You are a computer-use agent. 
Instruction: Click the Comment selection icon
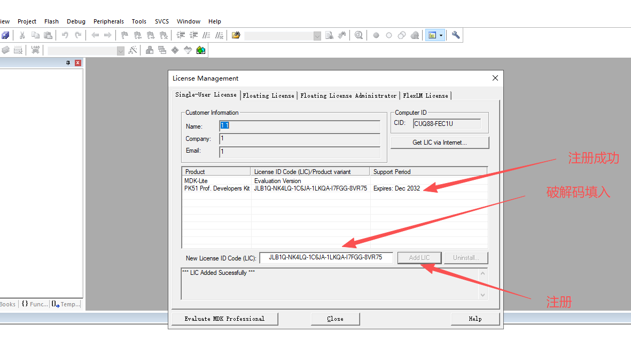pos(206,35)
